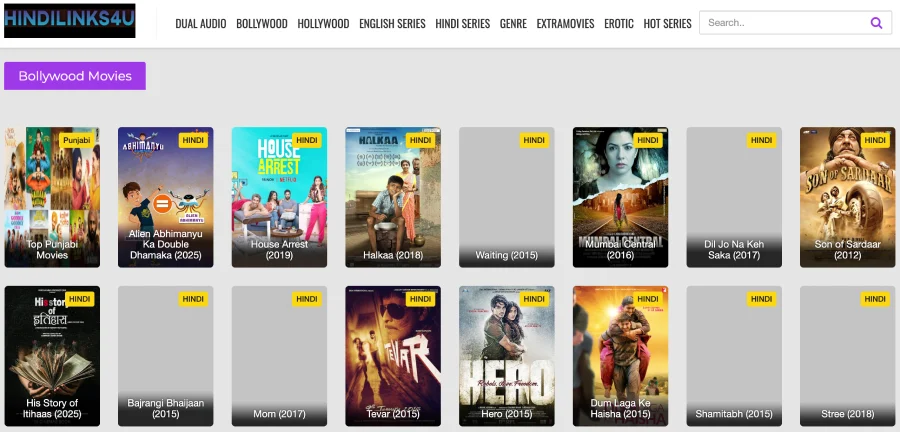This screenshot has height=432, width=900.
Task: Open Mom (2017) placeholder card
Action: [x=280, y=356]
